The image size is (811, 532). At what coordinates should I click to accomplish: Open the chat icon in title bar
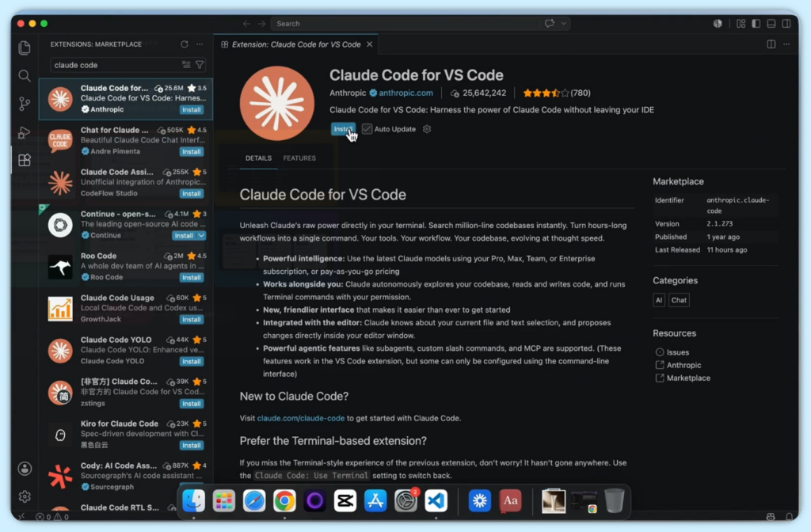click(550, 23)
